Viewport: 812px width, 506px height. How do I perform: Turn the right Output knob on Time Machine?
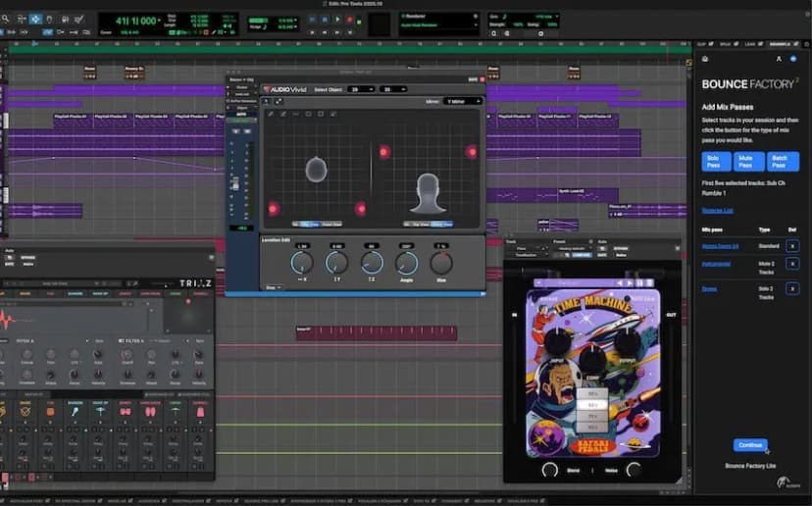tap(628, 342)
